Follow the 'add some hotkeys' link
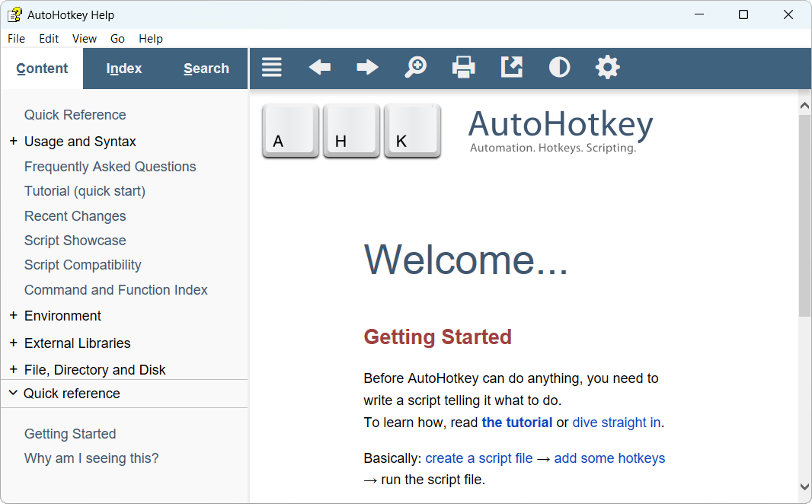The image size is (812, 504). 609,458
